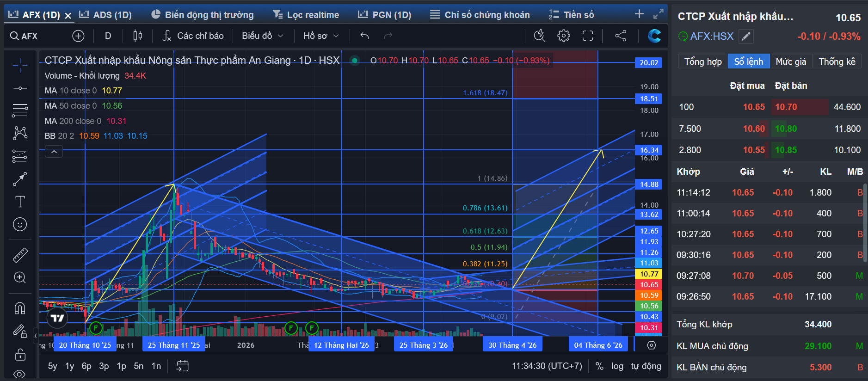
Task: Select the Mức giá panel tab
Action: point(791,61)
